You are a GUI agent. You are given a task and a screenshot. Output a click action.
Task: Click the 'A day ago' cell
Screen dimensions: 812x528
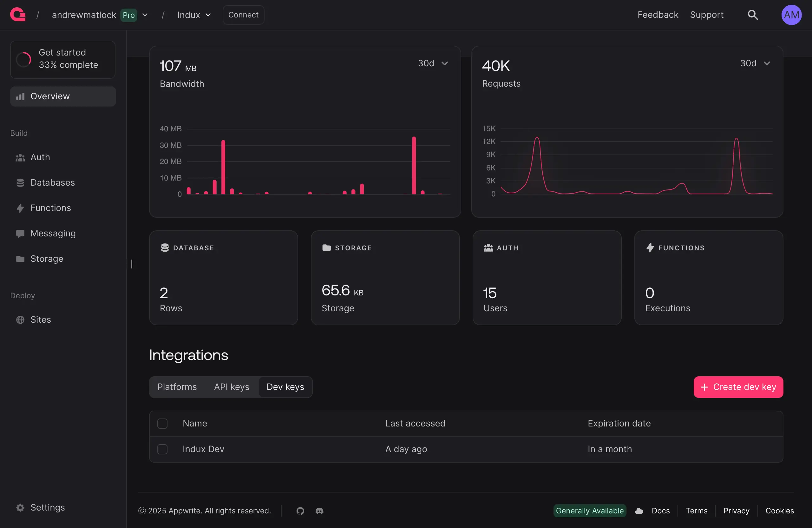[406, 449]
